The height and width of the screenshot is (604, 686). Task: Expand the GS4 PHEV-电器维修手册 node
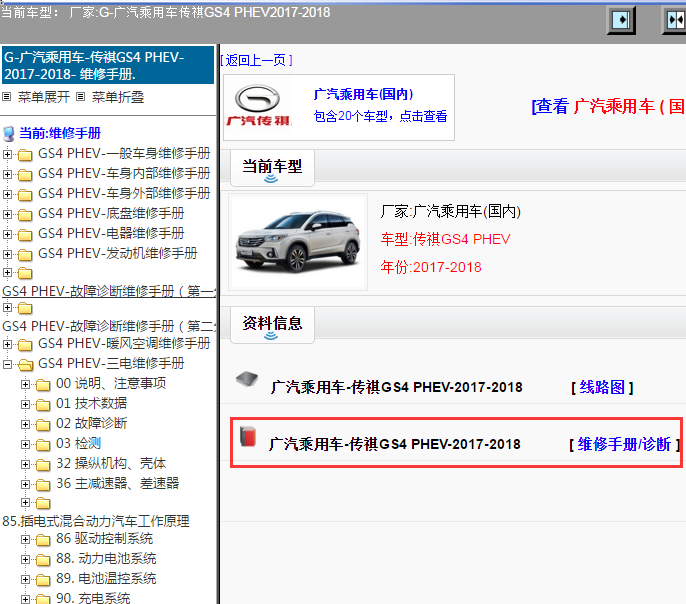point(7,234)
